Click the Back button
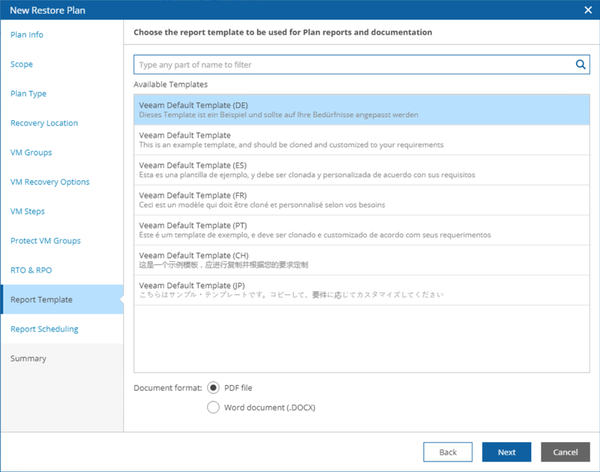Viewport: 600px width, 472px height. click(448, 452)
